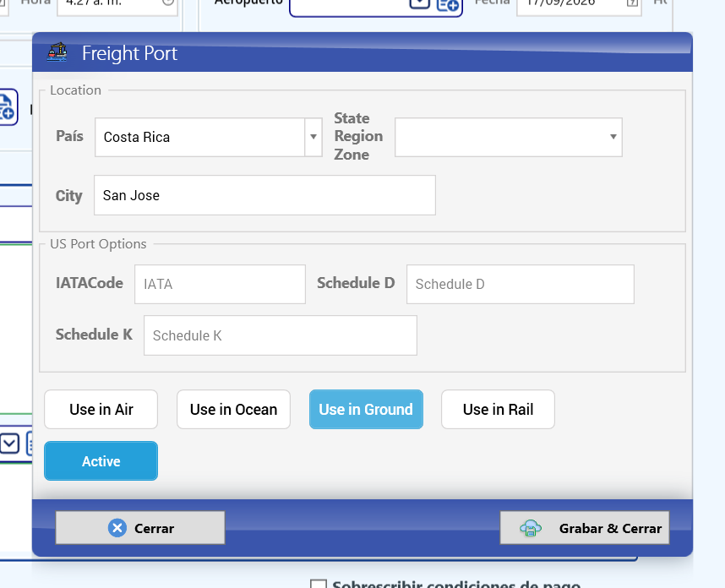Click Cerrar to close the dialog
This screenshot has height=588, width=725.
tap(140, 528)
